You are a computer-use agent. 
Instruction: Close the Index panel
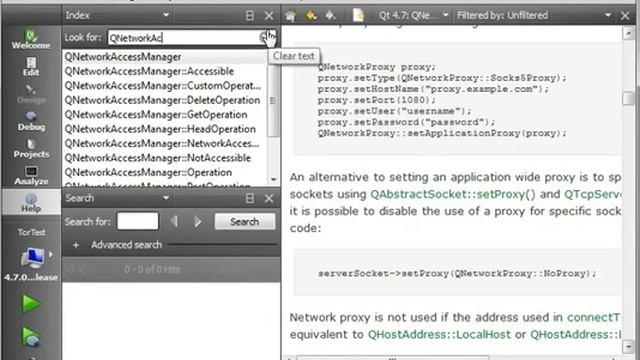[269, 16]
